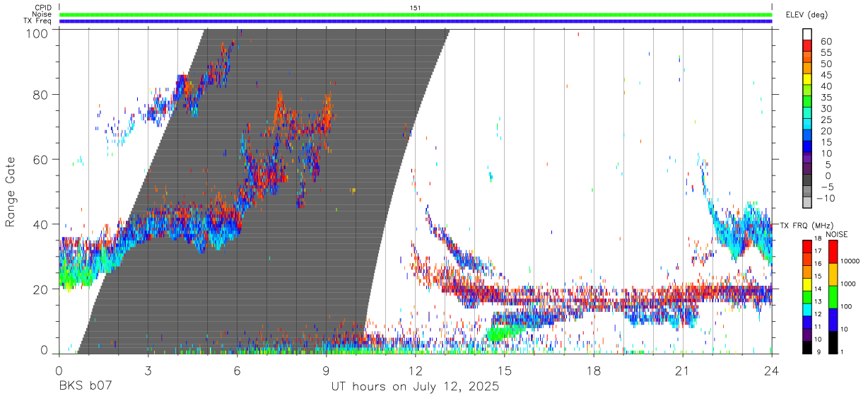This screenshot has height=401, width=868.
Task: Click the elevation value −10 label
Action: click(x=826, y=198)
